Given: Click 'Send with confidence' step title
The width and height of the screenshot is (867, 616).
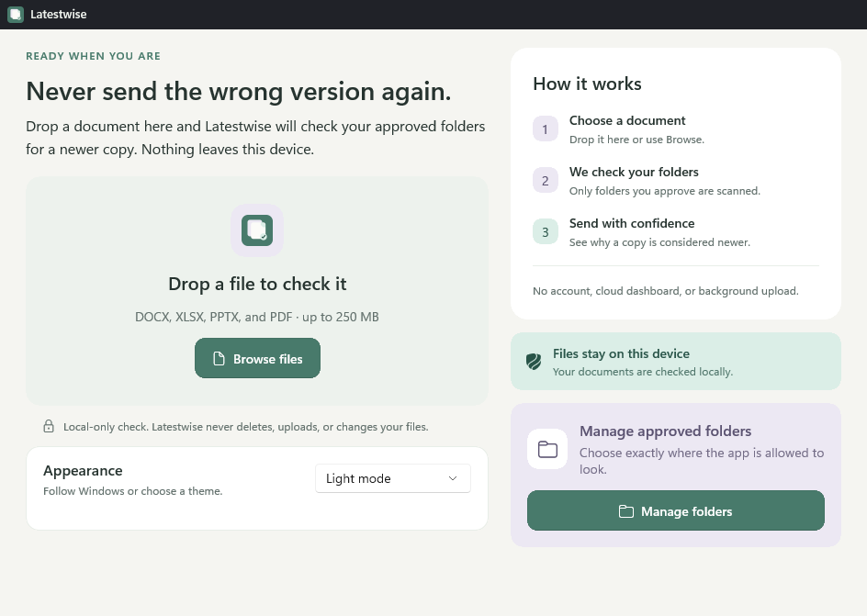Looking at the screenshot, I should [632, 223].
